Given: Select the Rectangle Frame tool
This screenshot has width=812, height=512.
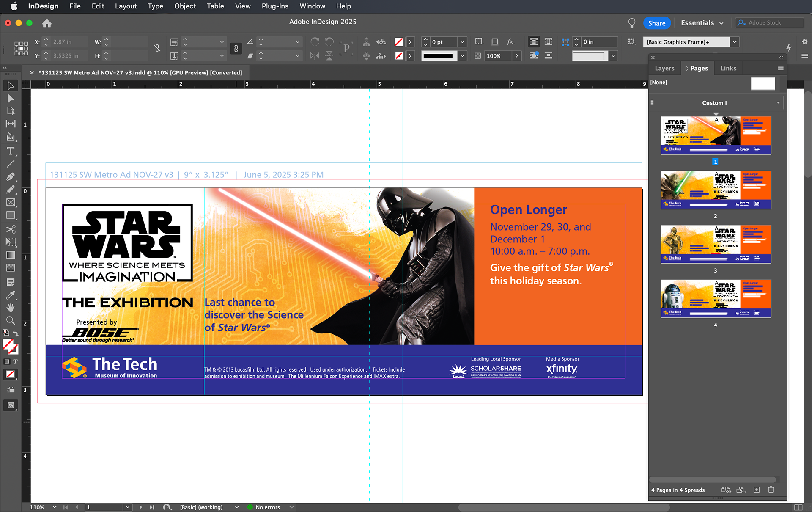Looking at the screenshot, I should [x=11, y=202].
